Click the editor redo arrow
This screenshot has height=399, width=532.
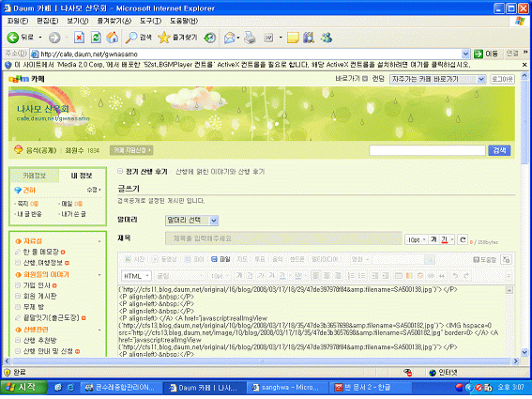[466, 276]
